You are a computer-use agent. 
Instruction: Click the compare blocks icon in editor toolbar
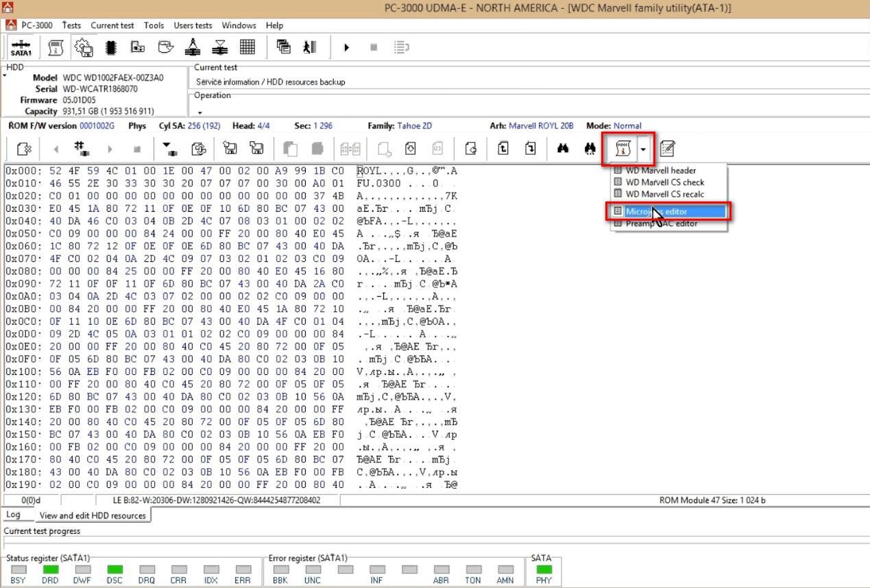click(x=350, y=148)
